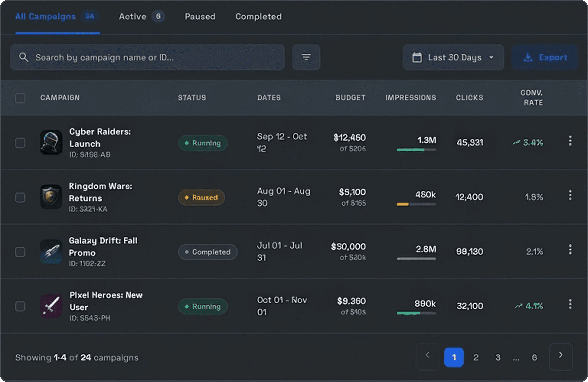Click the search magnifier icon
588x382 pixels.
24,57
